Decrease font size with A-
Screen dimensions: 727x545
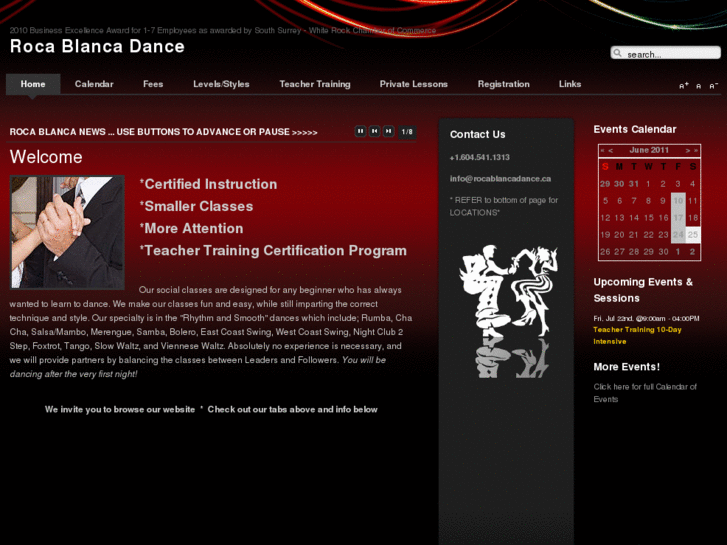point(714,86)
